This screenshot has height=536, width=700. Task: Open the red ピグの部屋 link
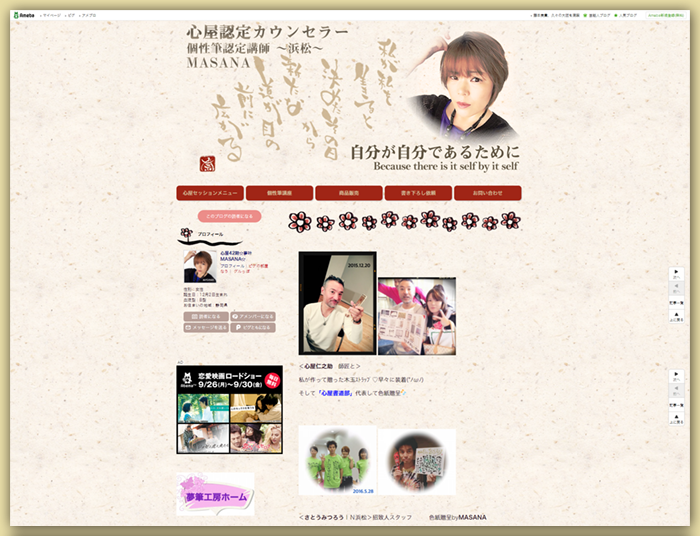click(x=258, y=266)
